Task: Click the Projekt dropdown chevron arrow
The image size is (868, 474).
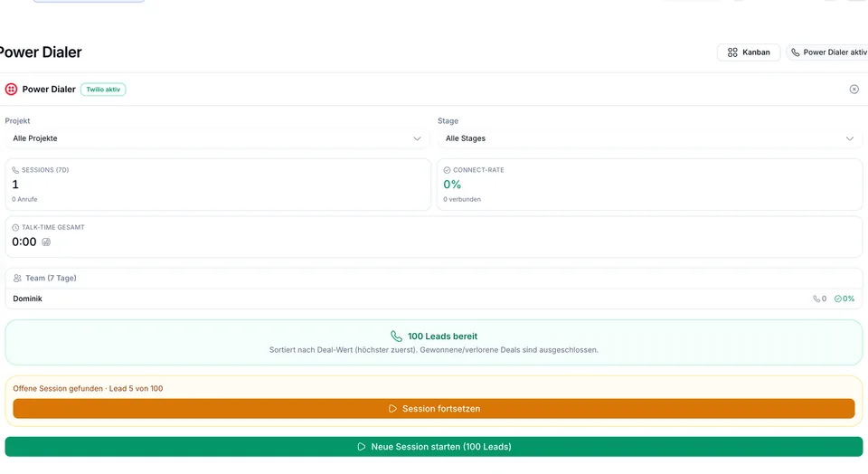Action: point(417,138)
